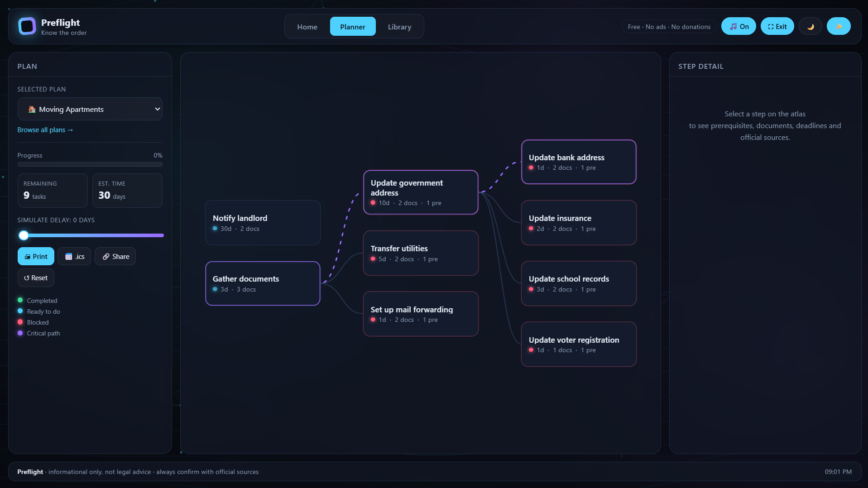
Task: Click the Est. Time 30 days card
Action: pos(127,191)
